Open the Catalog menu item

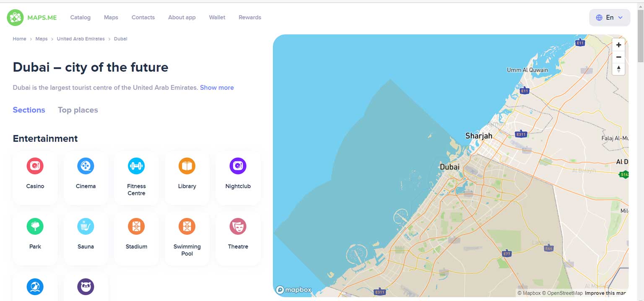click(x=80, y=17)
